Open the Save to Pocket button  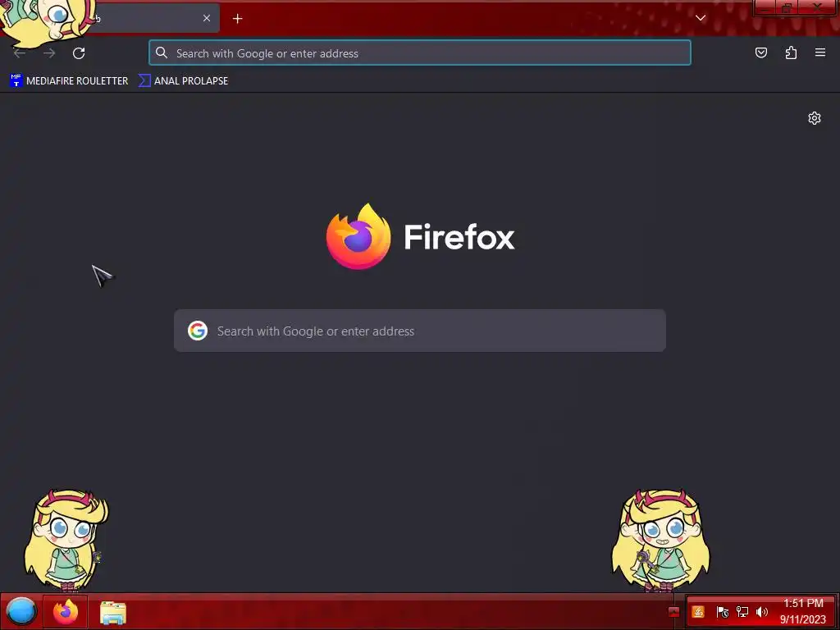point(760,52)
